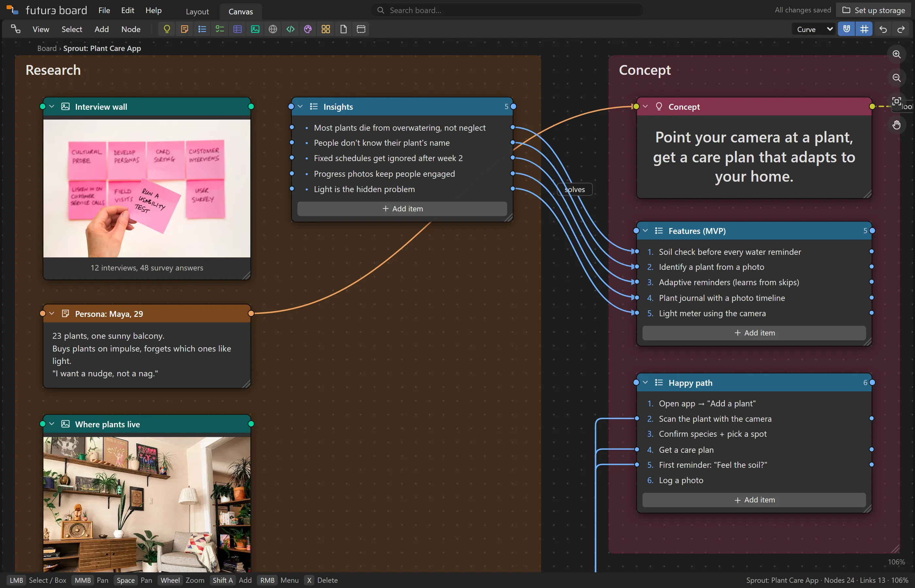Click Add item in the Insights list

402,209
